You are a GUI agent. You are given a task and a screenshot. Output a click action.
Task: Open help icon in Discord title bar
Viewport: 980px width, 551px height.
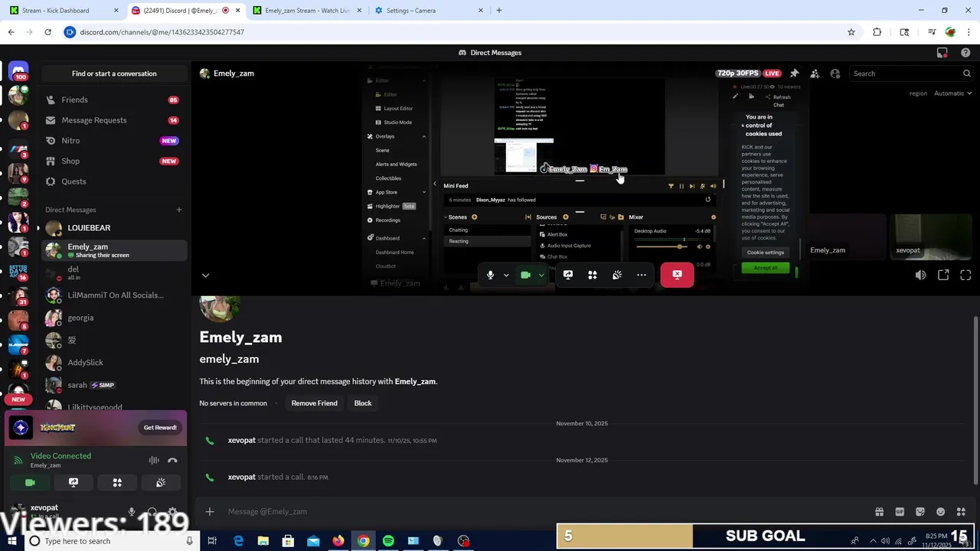click(965, 53)
